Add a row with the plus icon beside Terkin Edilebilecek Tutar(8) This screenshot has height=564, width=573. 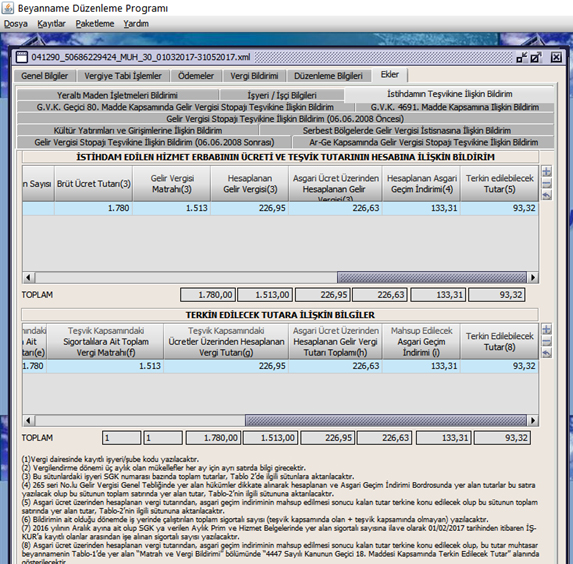coord(546,329)
